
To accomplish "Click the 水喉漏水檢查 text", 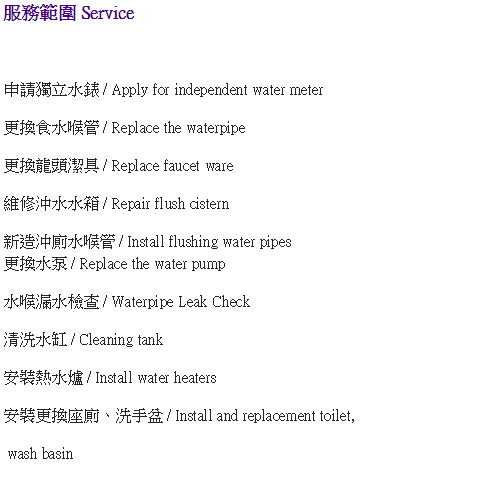I will click(x=52, y=302).
